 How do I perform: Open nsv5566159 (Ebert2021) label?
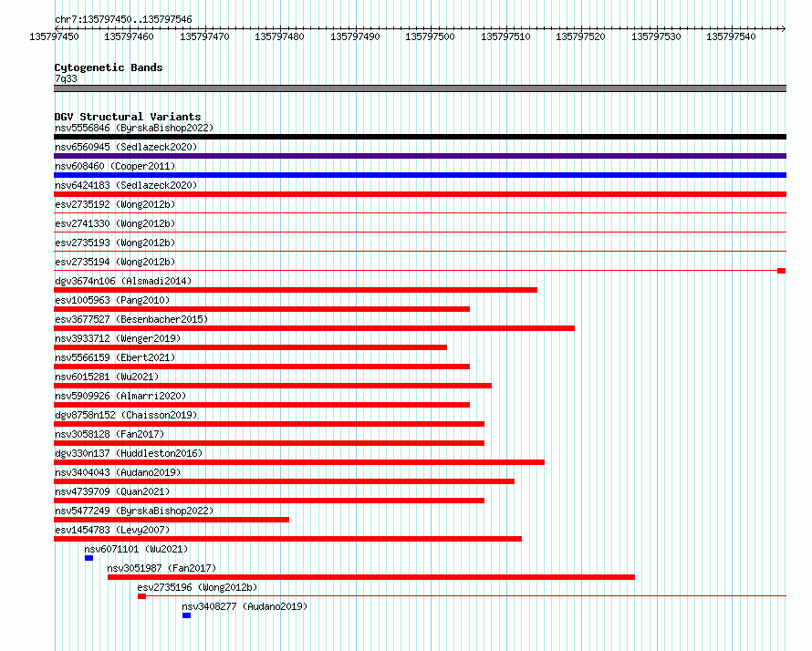click(x=115, y=357)
